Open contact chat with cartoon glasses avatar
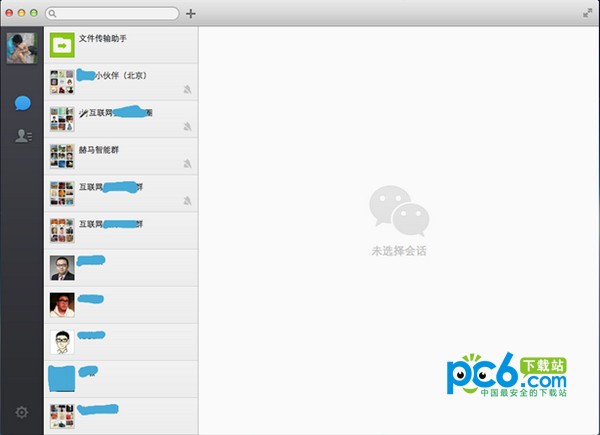 [121, 342]
